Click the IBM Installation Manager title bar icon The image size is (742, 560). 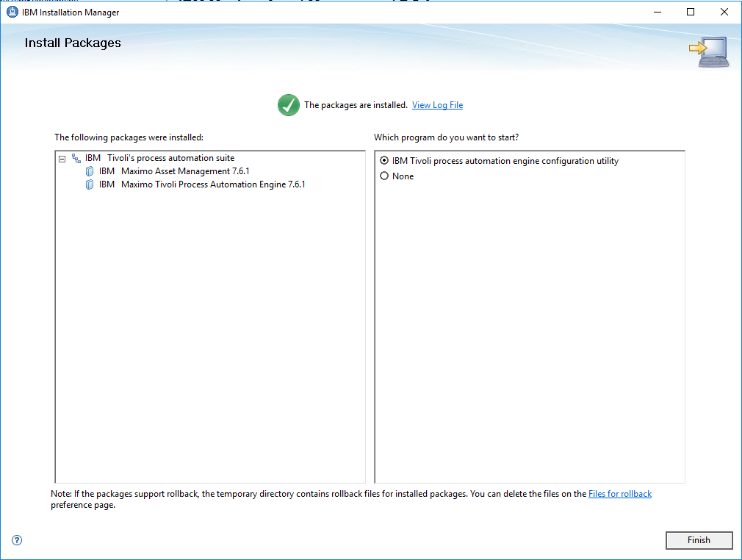[12, 12]
